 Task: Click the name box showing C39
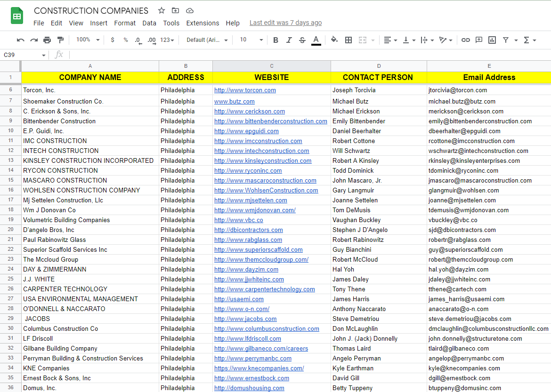click(x=24, y=55)
